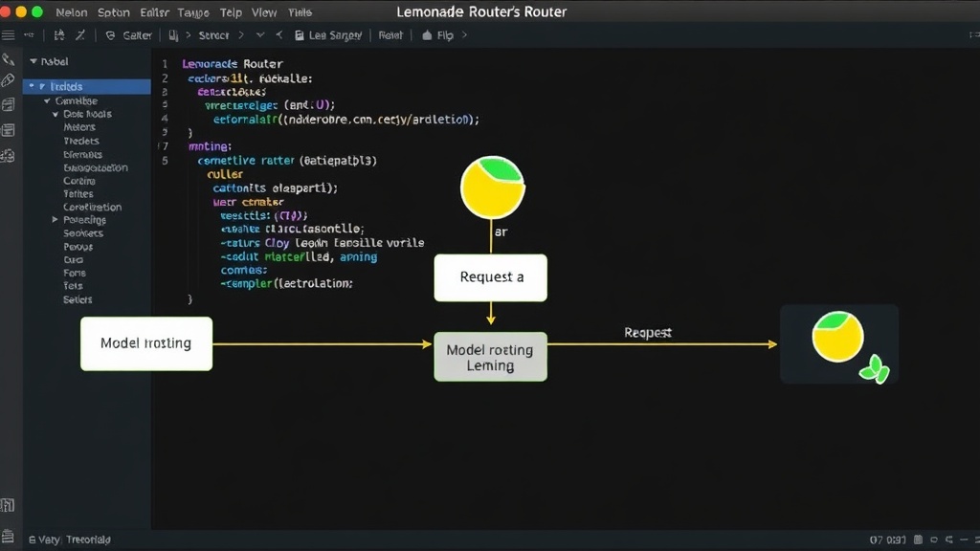Image resolution: width=980 pixels, height=551 pixels.
Task: Open the Melon menu in menu bar
Action: point(71,12)
